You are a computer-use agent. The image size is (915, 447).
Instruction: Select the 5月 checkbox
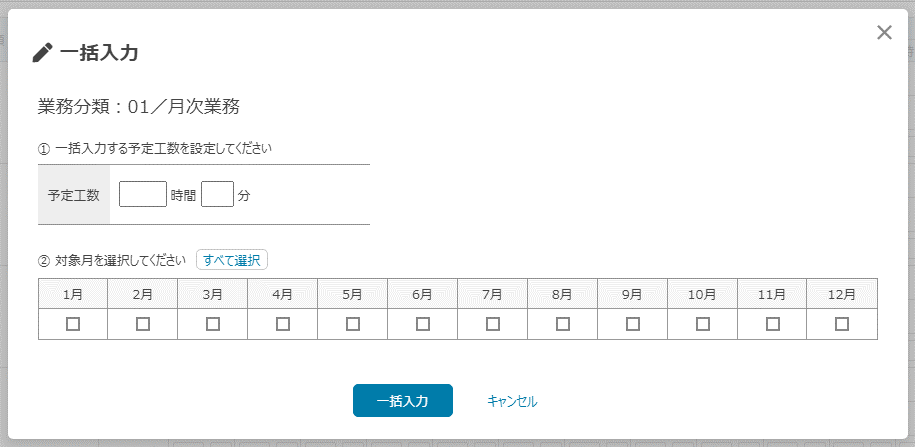(x=353, y=324)
